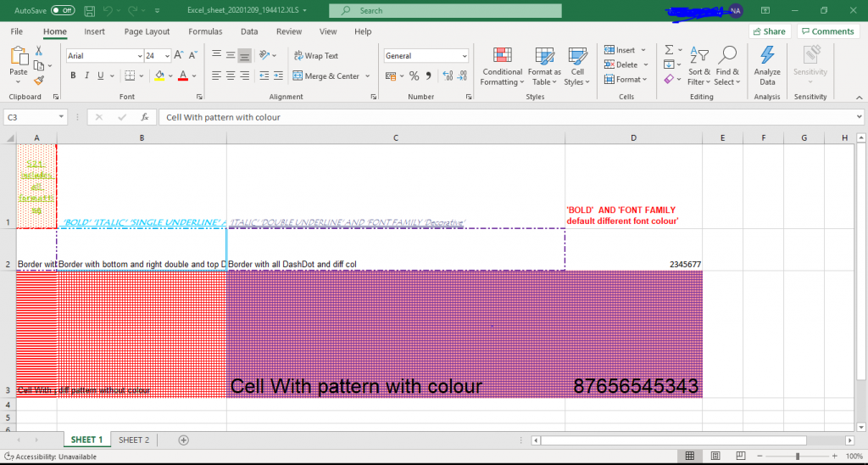Image resolution: width=868 pixels, height=465 pixels.
Task: Click the Fill Color bucket
Action: (159, 76)
